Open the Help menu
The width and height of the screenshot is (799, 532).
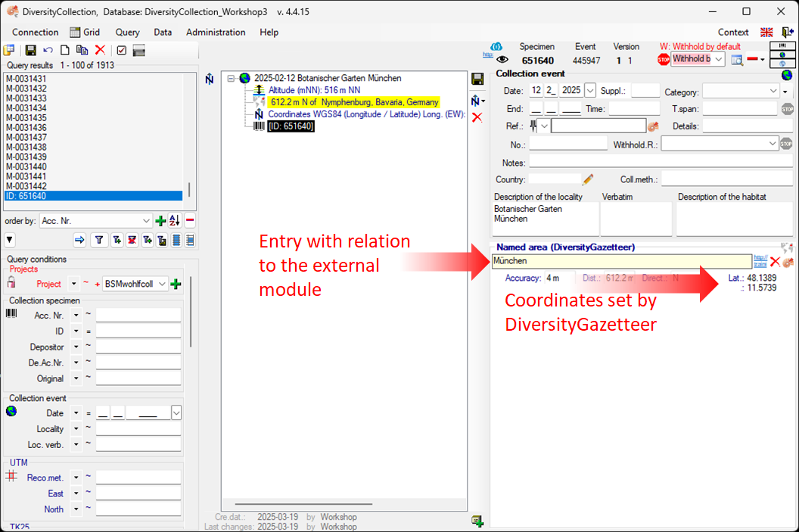(269, 32)
